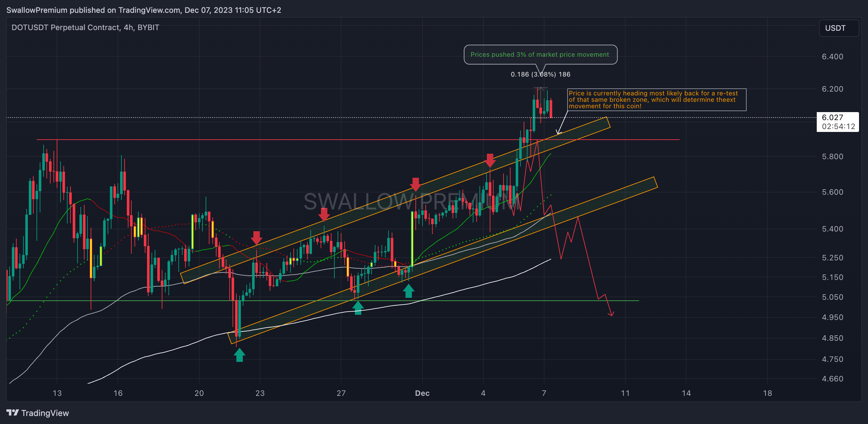The width and height of the screenshot is (868, 424).
Task: Click the 6.400 price axis label
Action: [x=832, y=57]
